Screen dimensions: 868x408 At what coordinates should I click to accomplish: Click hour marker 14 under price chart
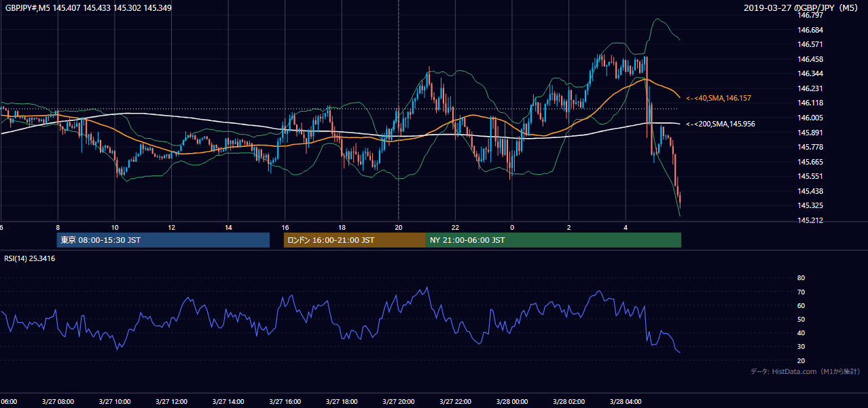[x=229, y=227]
